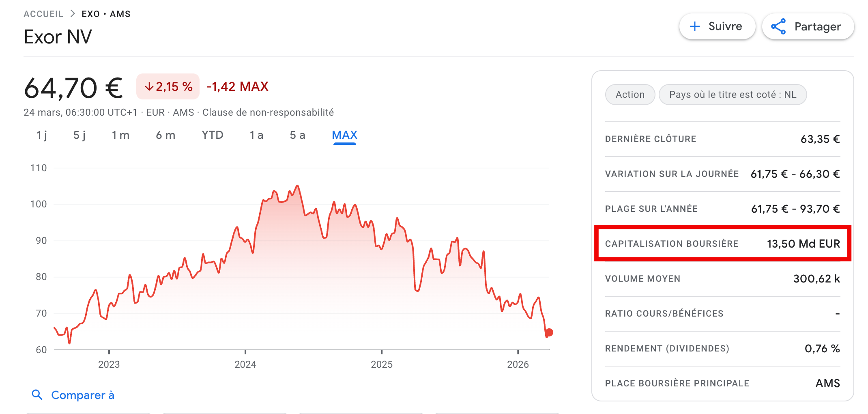Click the 13,50 Md EUR market cap value
The image size is (868, 414).
[x=804, y=244]
